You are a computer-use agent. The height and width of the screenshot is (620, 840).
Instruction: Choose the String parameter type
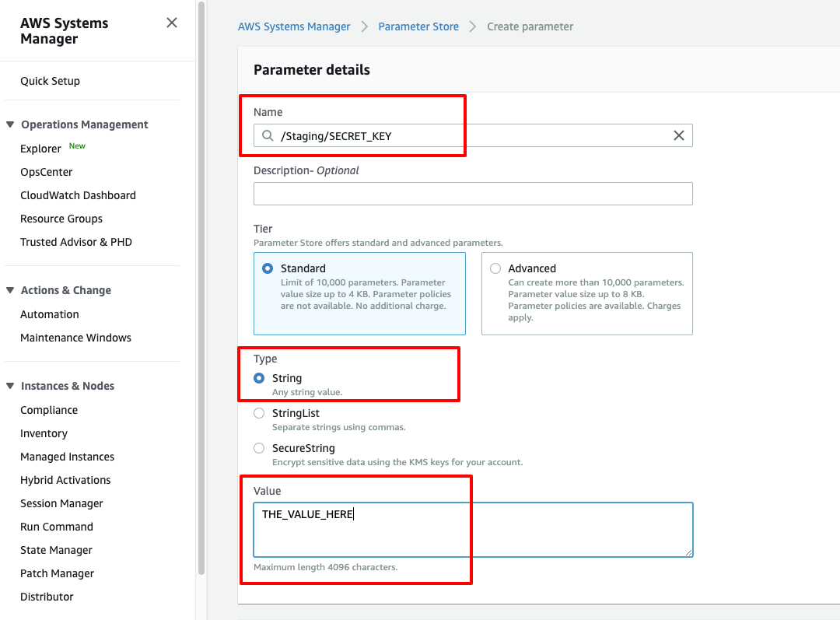click(259, 378)
